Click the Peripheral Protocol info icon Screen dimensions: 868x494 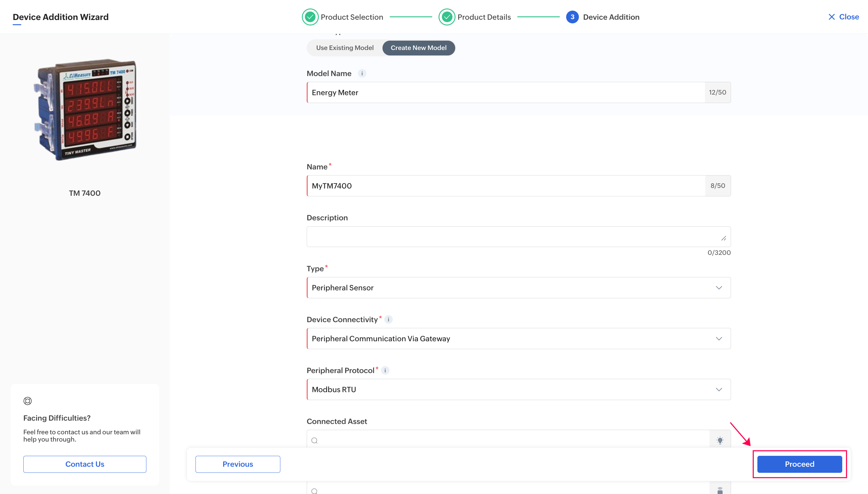click(x=385, y=370)
